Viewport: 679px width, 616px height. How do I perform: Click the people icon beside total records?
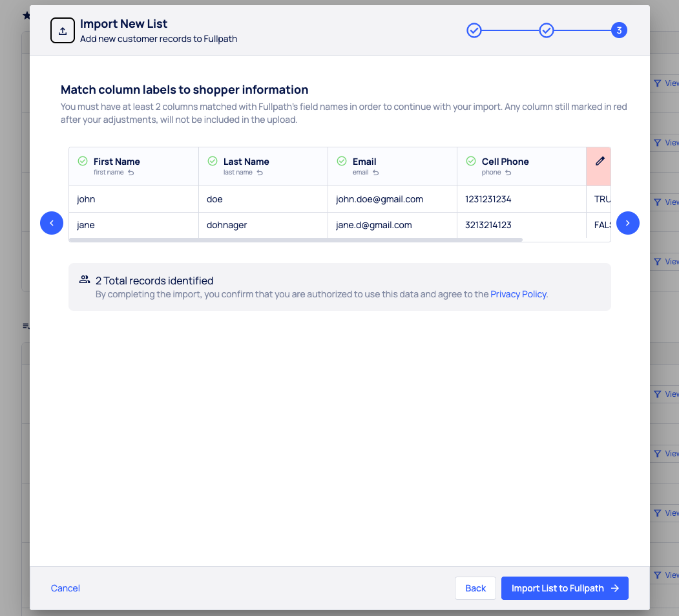(x=85, y=280)
